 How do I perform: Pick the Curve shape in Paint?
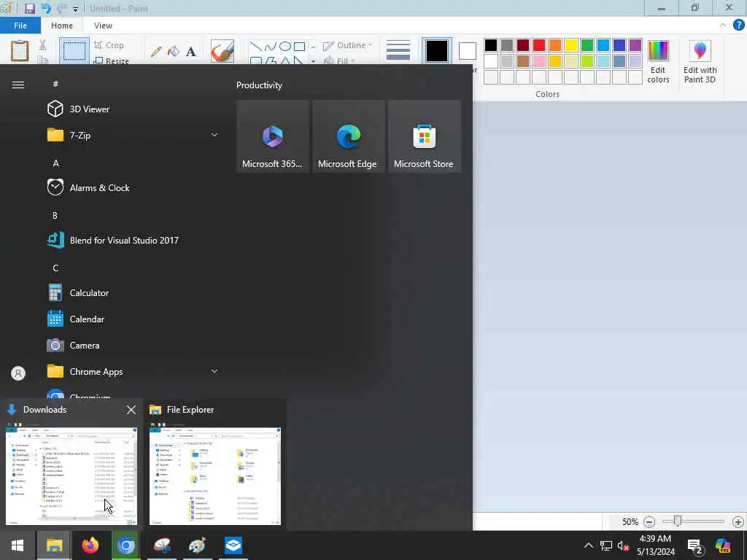270,46
